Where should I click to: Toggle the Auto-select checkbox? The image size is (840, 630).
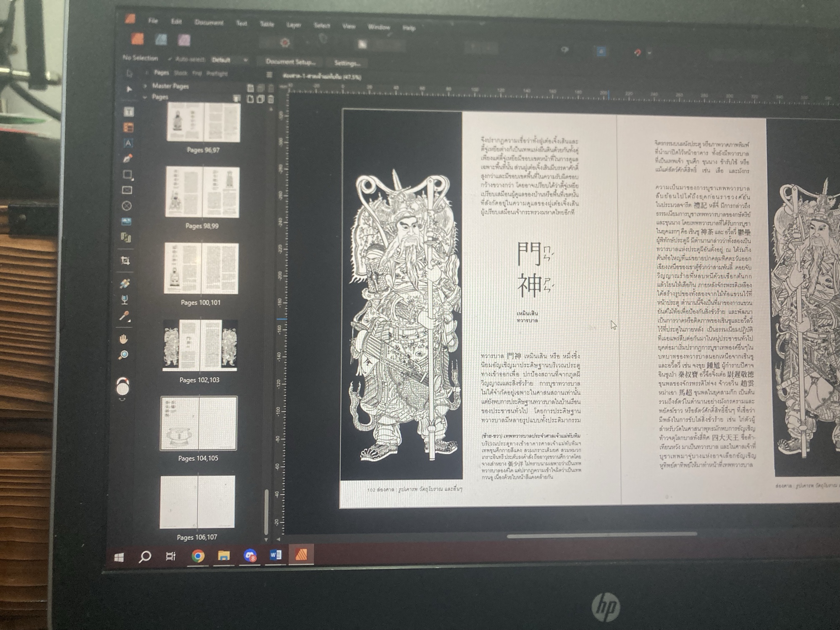170,59
